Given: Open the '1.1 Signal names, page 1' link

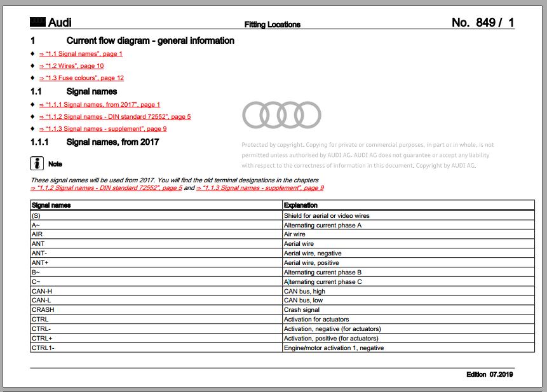Looking at the screenshot, I should pos(81,54).
